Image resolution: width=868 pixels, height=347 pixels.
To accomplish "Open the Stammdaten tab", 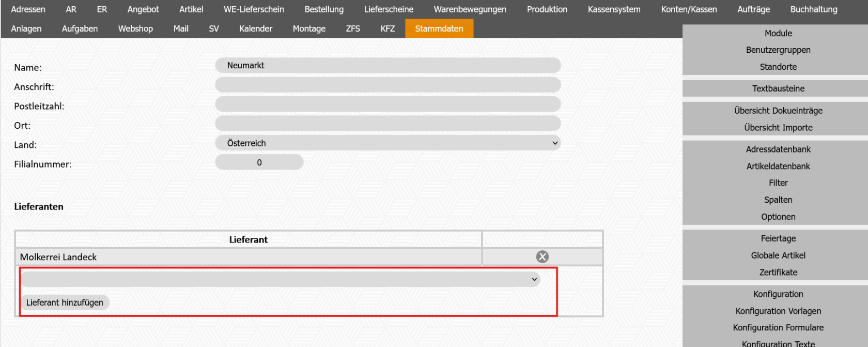I will coord(439,28).
